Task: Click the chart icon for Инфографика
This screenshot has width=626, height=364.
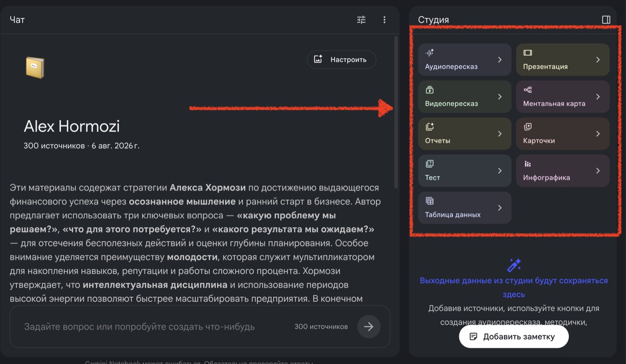Action: (x=528, y=164)
